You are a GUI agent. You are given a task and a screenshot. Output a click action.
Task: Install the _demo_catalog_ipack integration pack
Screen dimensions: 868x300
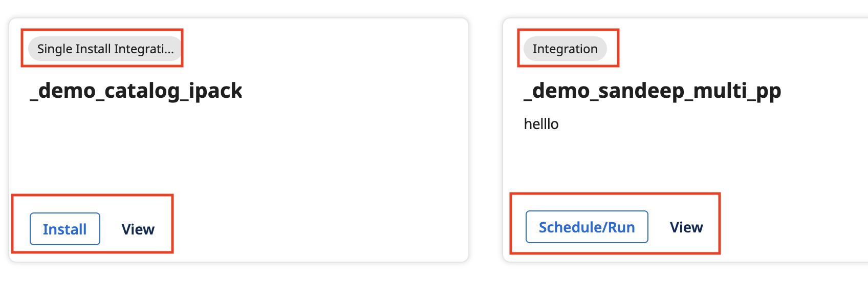pyautogui.click(x=65, y=229)
